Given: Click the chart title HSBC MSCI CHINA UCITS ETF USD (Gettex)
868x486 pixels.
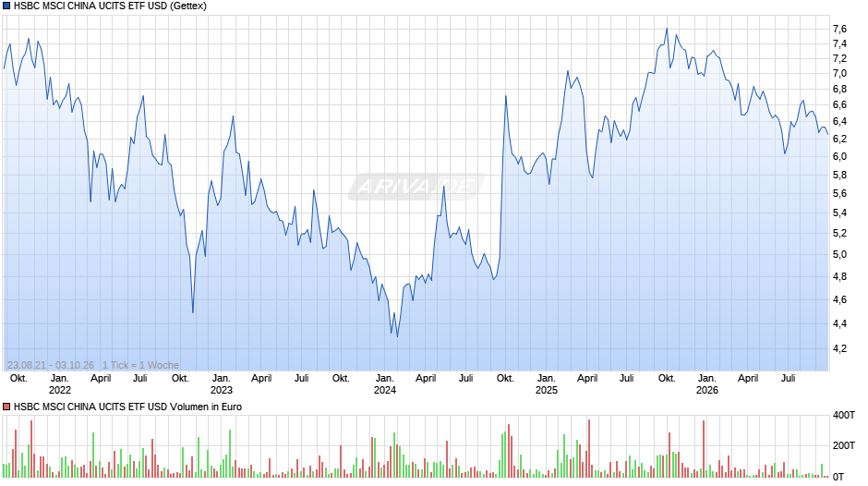Looking at the screenshot, I should 110,6.
